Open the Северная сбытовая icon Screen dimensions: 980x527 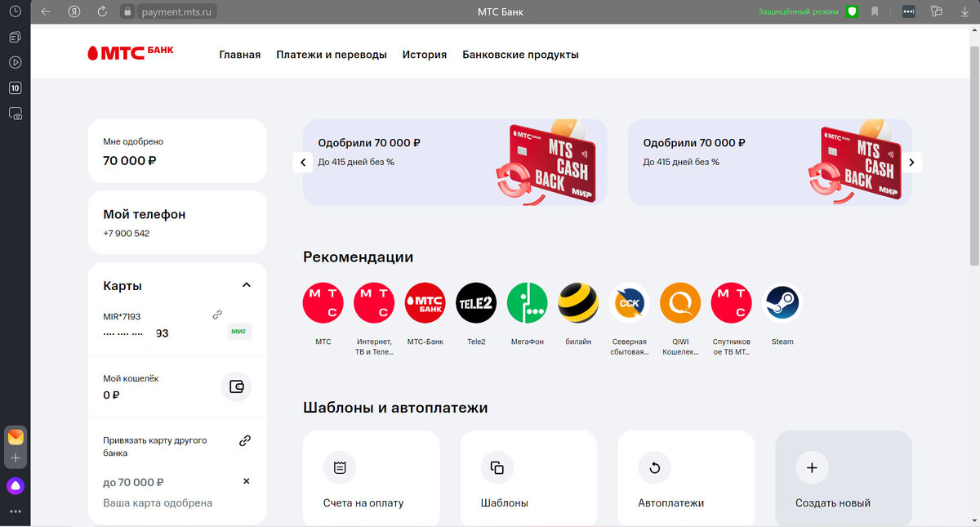629,303
